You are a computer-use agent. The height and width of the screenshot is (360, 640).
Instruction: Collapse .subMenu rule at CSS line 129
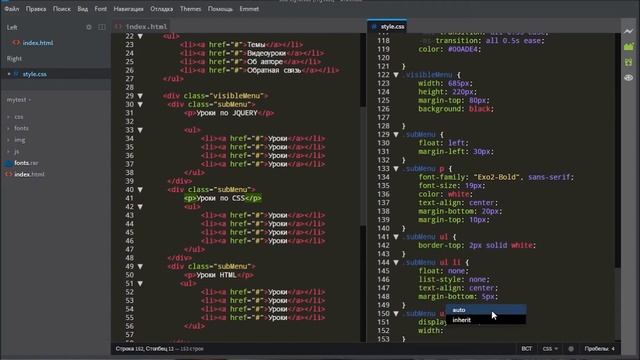(x=396, y=134)
